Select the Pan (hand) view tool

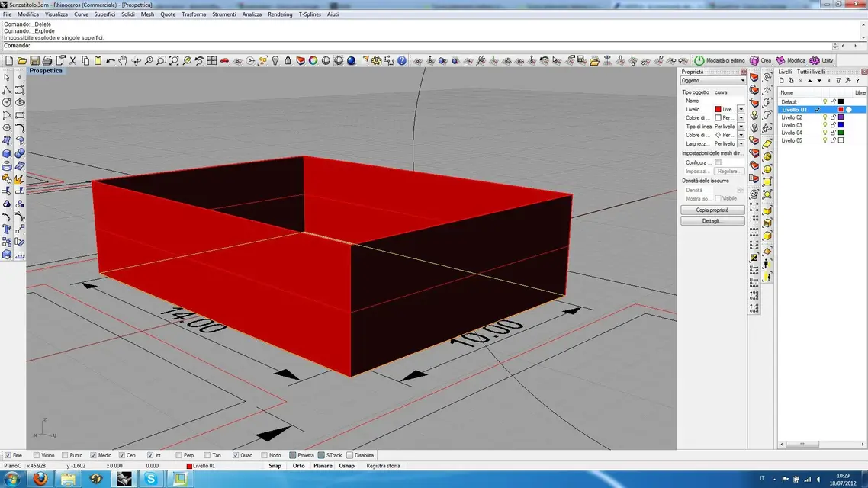[123, 60]
